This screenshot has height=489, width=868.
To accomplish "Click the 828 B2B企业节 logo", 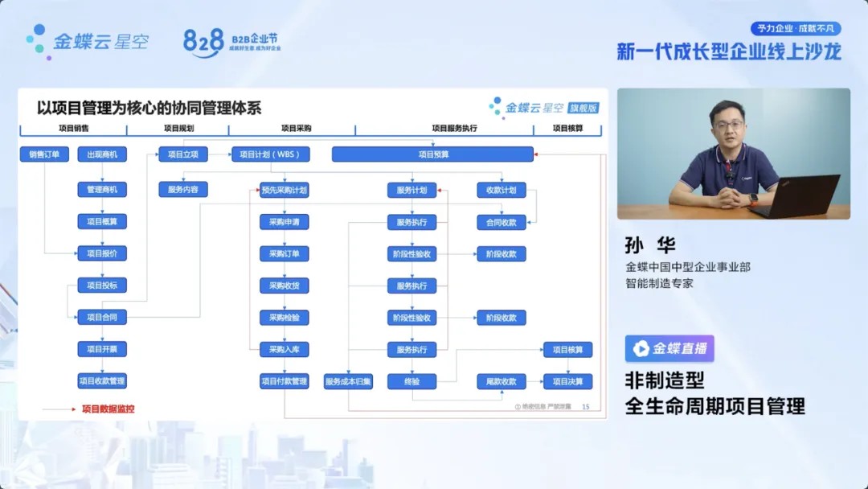I will (231, 42).
